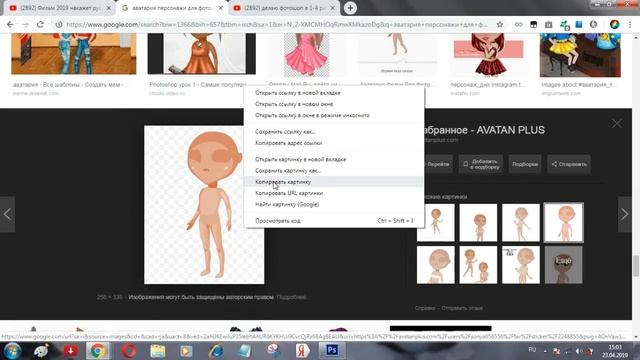Viewport: 640px width, 360px height.
Task: Reload the Google Images page
Action: click(x=40, y=24)
